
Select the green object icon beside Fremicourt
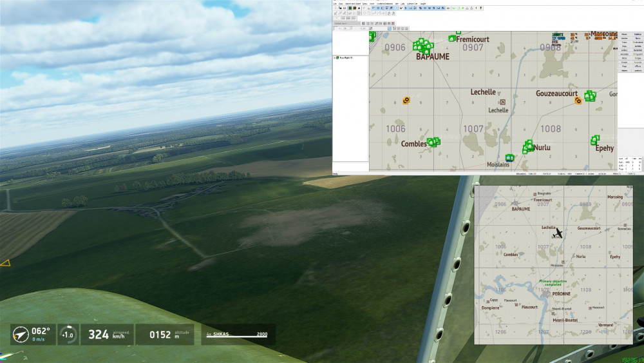(x=452, y=39)
